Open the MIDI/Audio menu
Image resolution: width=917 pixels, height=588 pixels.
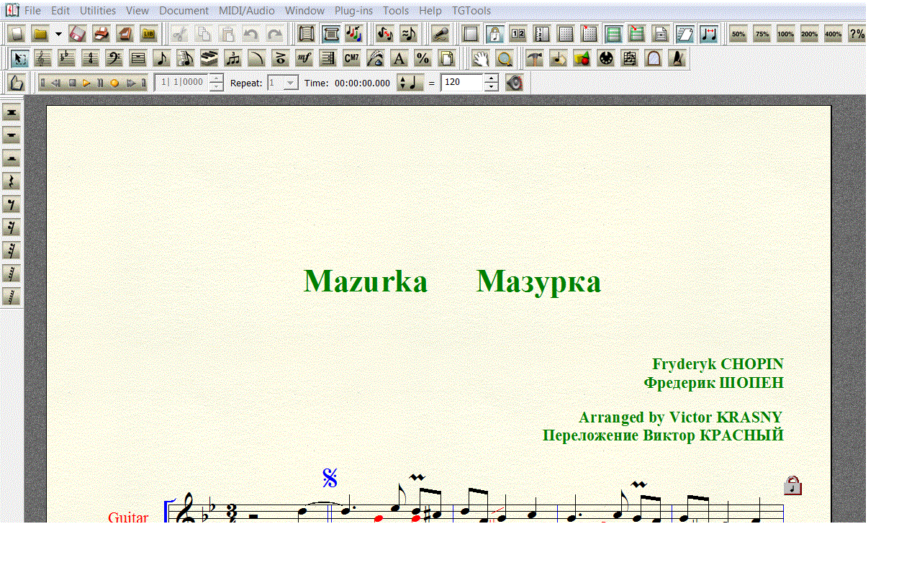click(247, 11)
